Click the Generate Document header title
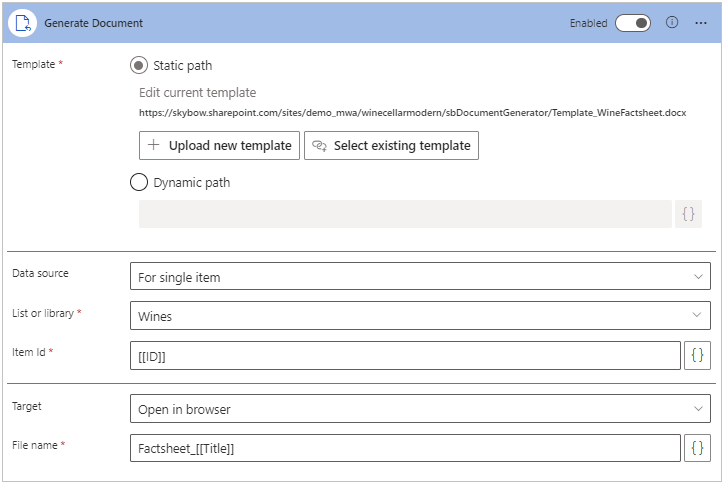 (94, 23)
